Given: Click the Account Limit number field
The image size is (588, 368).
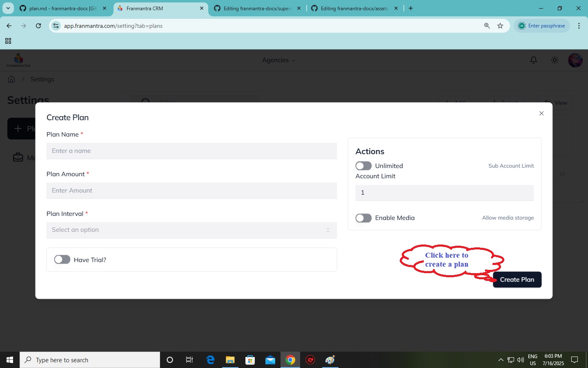Looking at the screenshot, I should click(x=444, y=193).
